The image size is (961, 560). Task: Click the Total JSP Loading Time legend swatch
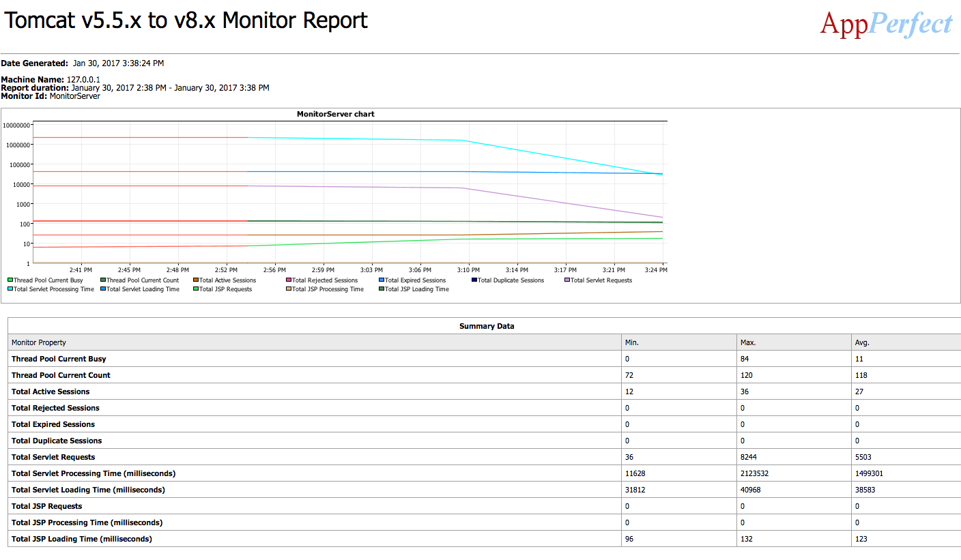point(382,289)
